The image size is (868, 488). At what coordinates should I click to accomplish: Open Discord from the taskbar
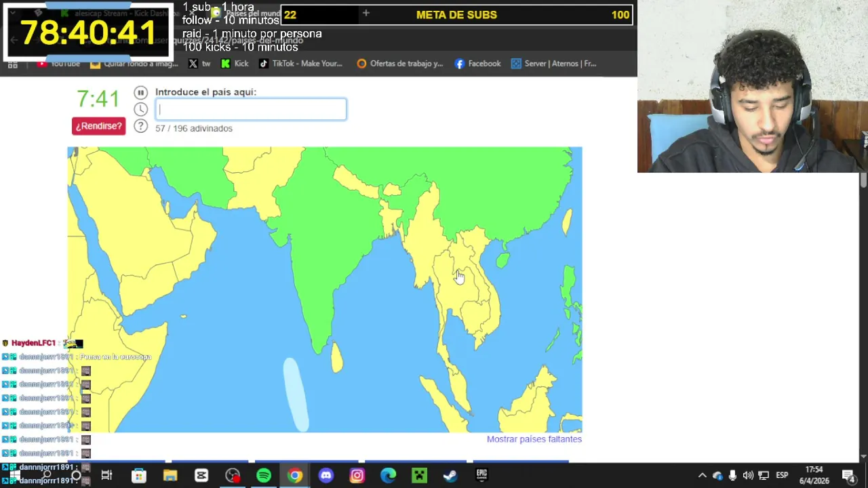click(326, 476)
